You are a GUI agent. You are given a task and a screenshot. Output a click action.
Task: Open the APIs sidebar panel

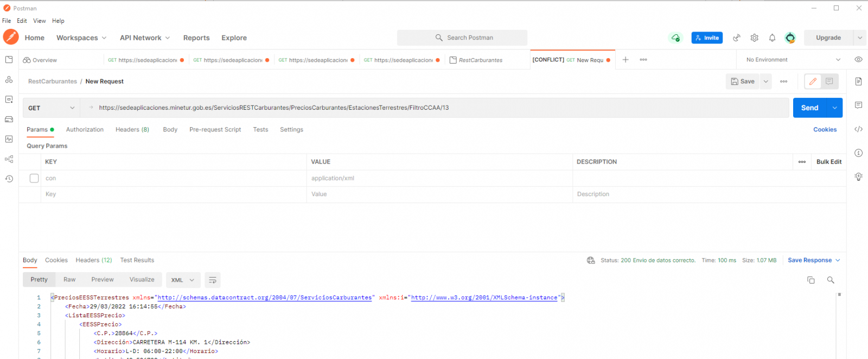pyautogui.click(x=9, y=80)
